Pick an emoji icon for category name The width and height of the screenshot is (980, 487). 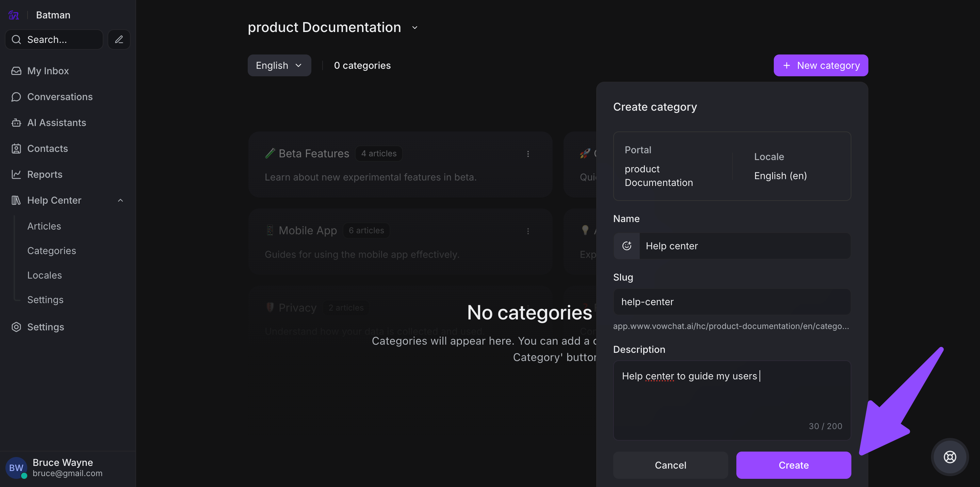[x=626, y=246]
